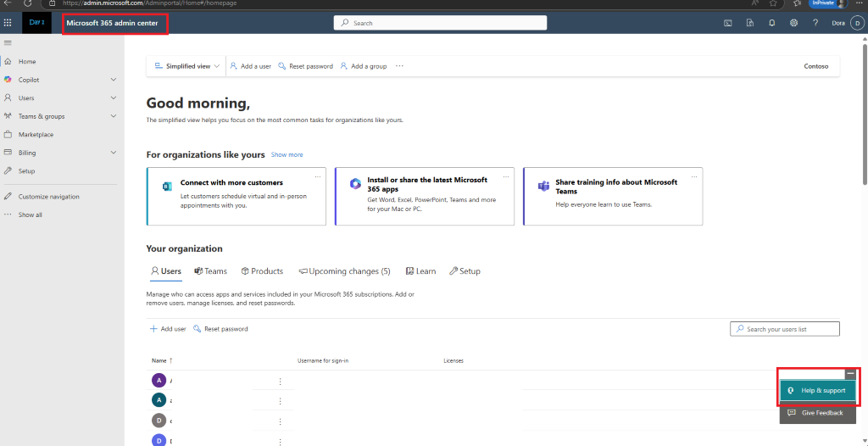Switch to Upcoming changes tab
Image resolution: width=868 pixels, height=446 pixels.
[x=344, y=271]
